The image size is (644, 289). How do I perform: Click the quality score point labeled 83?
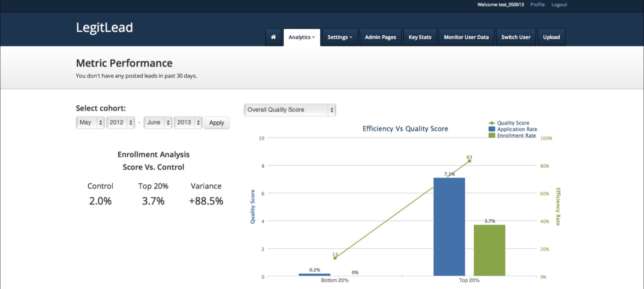click(469, 161)
